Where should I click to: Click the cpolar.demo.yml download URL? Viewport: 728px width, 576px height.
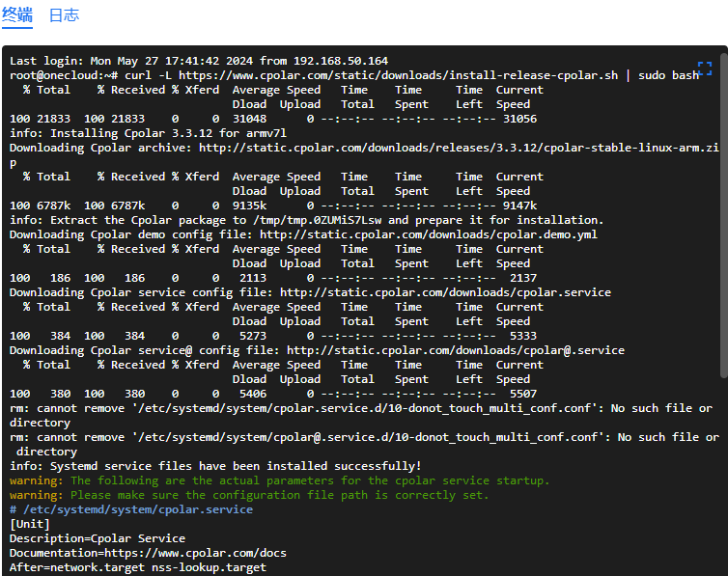pyautogui.click(x=429, y=234)
